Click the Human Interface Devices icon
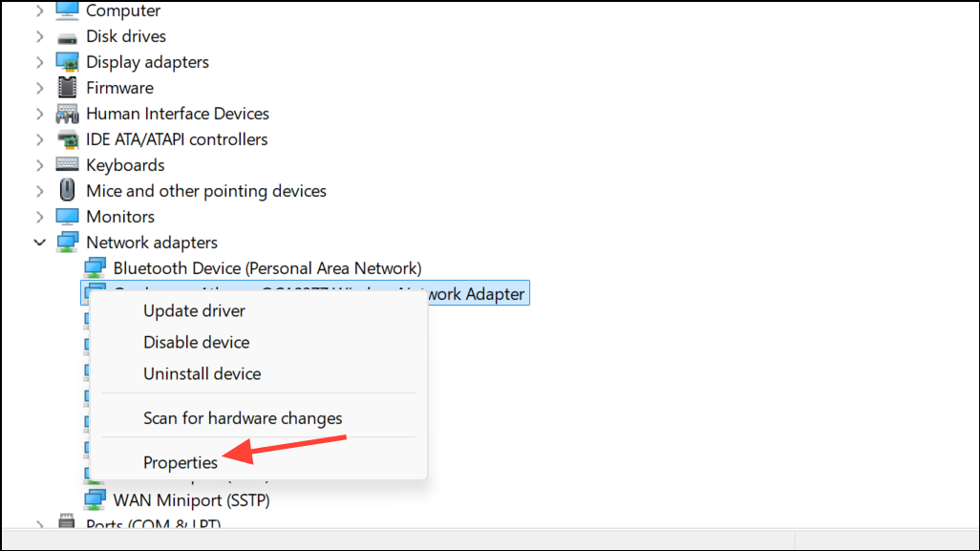The image size is (980, 551). (x=67, y=114)
